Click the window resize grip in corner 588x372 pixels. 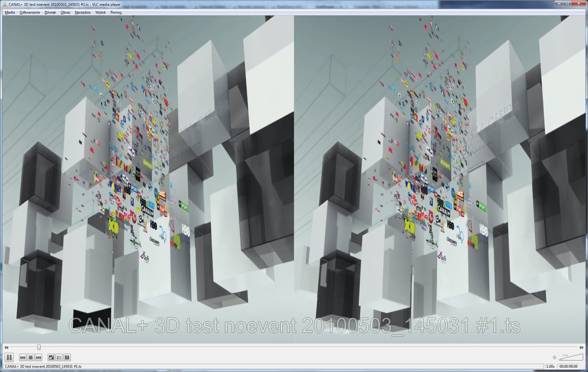(x=583, y=367)
